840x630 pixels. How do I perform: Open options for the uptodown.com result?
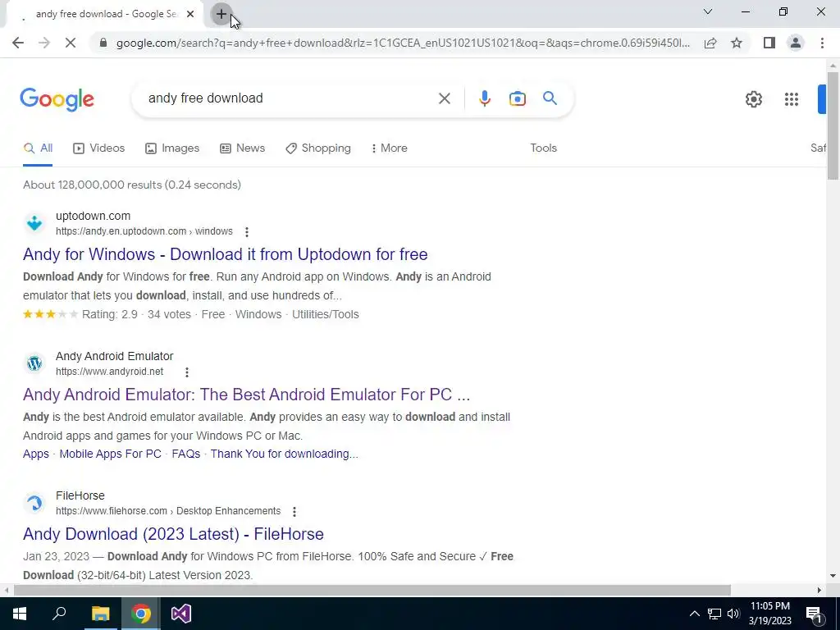246,232
